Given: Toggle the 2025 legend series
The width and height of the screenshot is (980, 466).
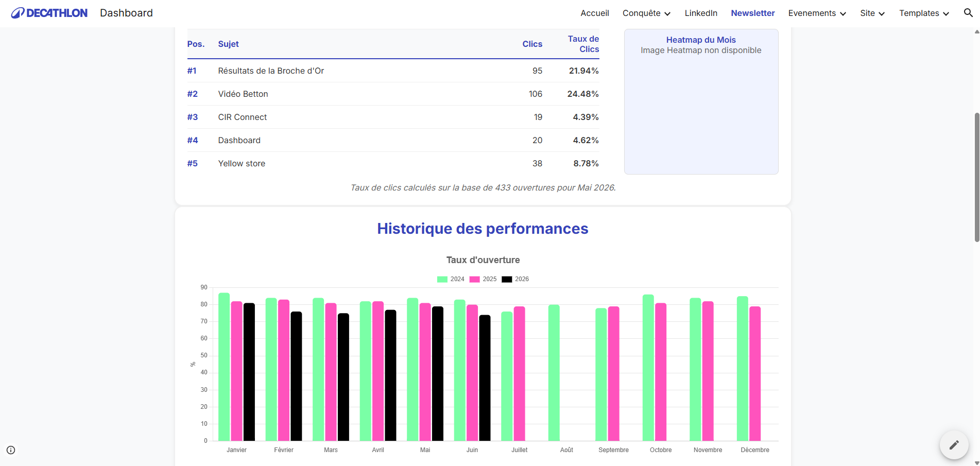Looking at the screenshot, I should click(483, 279).
